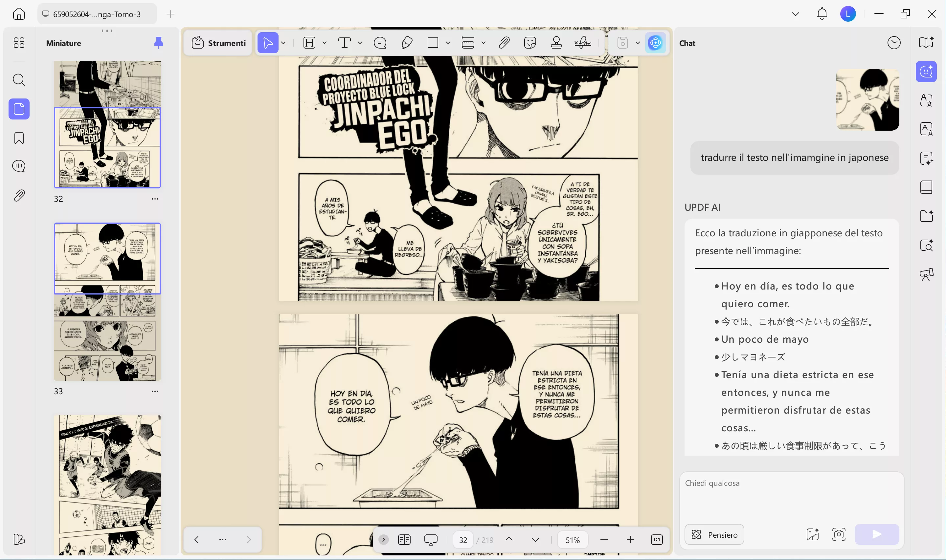Select the Comment speech bubble tool
The width and height of the screenshot is (946, 560).
380,43
